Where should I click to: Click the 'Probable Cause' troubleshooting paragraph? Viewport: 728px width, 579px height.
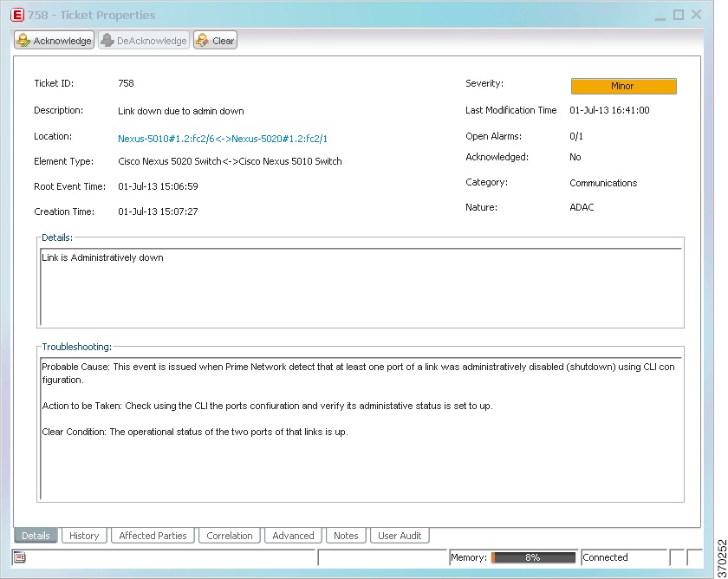[358, 374]
